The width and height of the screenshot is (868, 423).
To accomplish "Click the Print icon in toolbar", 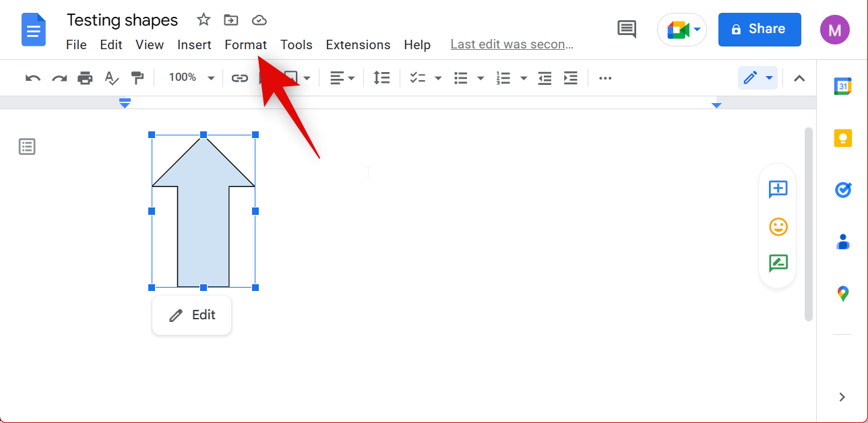I will point(85,78).
